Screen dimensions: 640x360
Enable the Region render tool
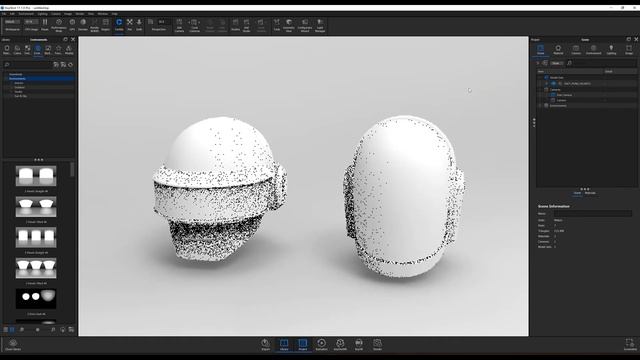click(106, 24)
